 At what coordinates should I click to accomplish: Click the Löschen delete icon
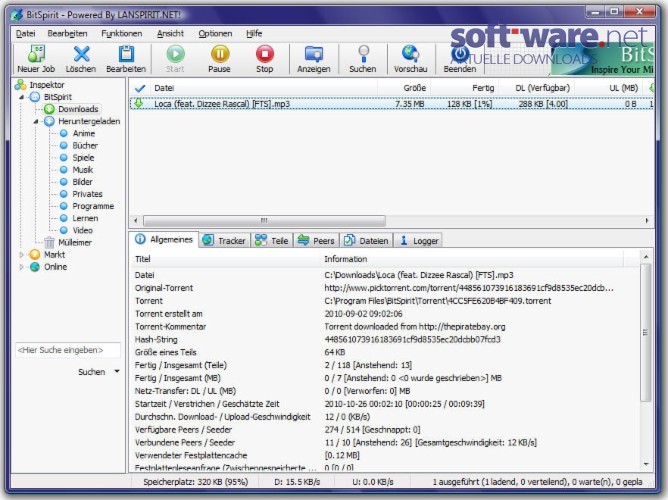click(81, 59)
